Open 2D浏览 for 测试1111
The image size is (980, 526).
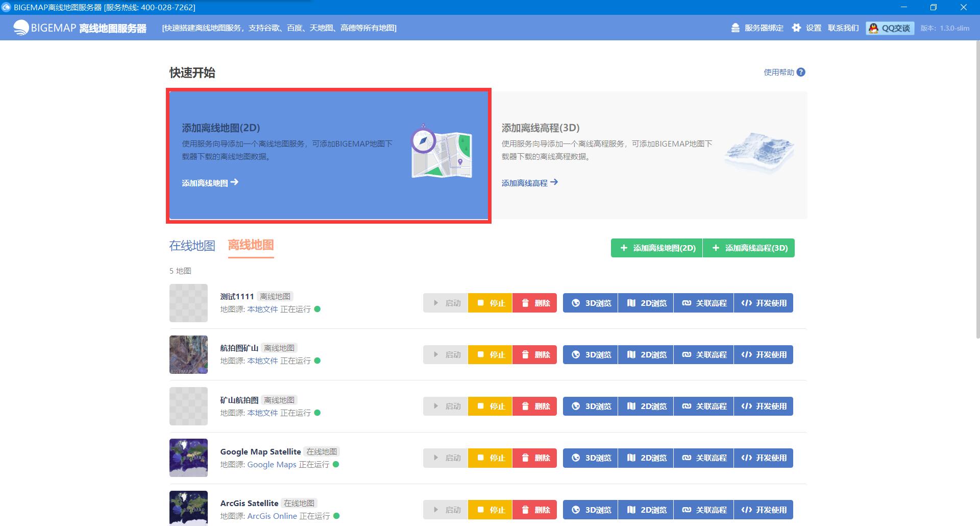pos(646,303)
